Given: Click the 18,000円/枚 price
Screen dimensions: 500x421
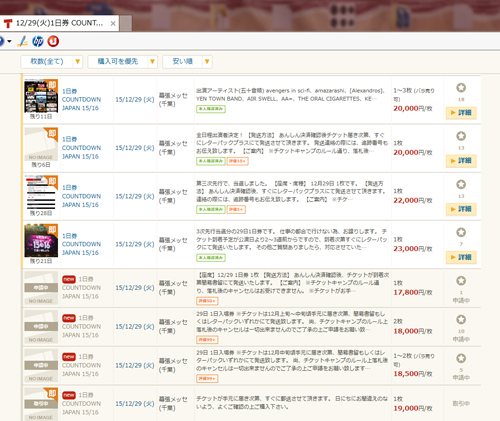Looking at the screenshot, I should (x=413, y=331).
